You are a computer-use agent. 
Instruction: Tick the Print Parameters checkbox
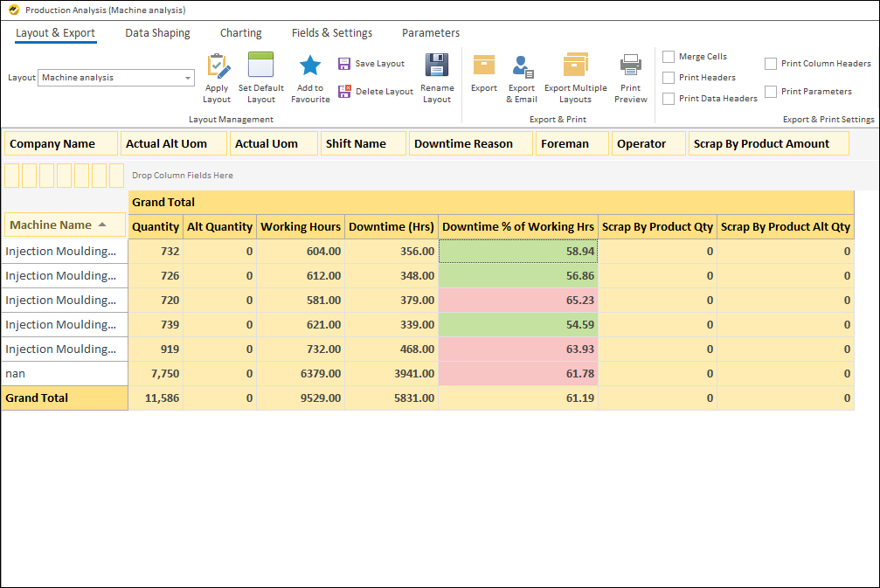pyautogui.click(x=771, y=92)
